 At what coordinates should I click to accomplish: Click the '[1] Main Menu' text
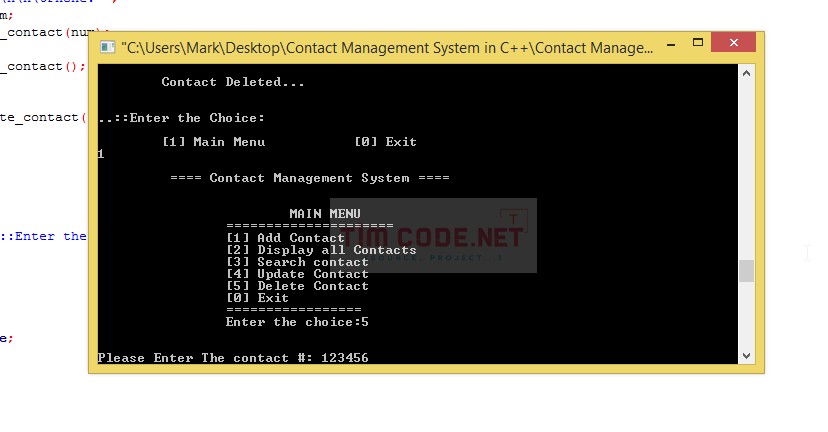coord(213,142)
